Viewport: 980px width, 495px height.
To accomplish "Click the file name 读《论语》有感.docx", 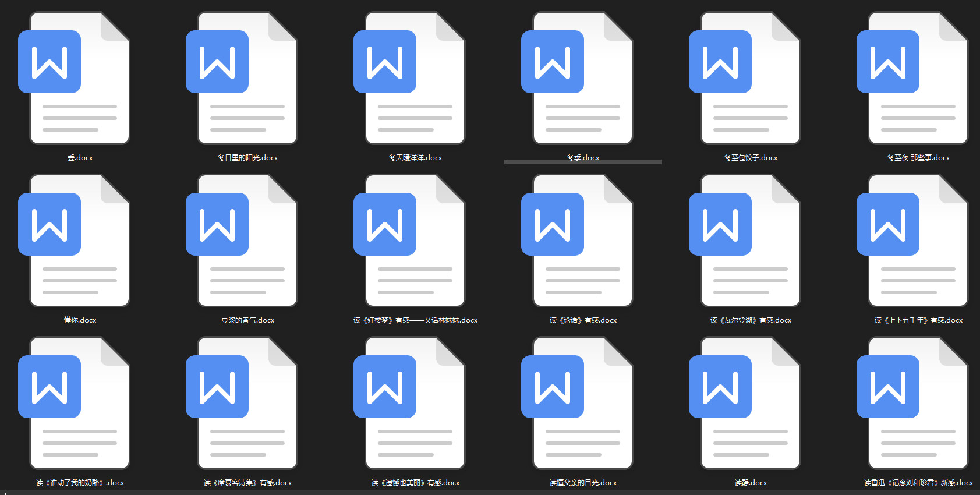I will pos(583,320).
